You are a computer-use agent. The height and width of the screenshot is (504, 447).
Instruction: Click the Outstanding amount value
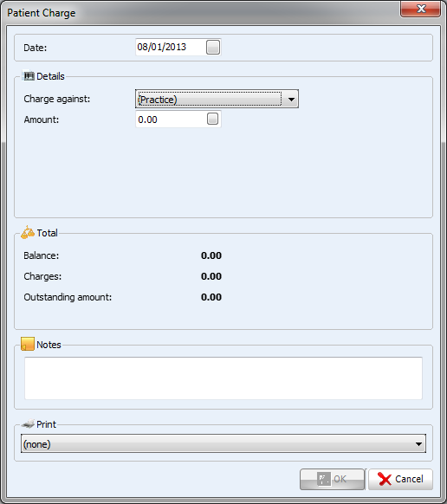click(211, 297)
